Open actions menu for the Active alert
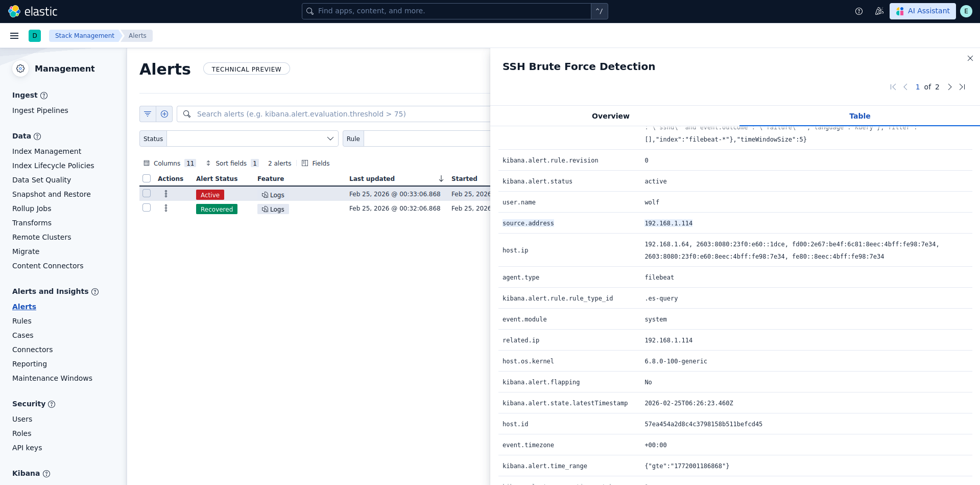 point(166,194)
